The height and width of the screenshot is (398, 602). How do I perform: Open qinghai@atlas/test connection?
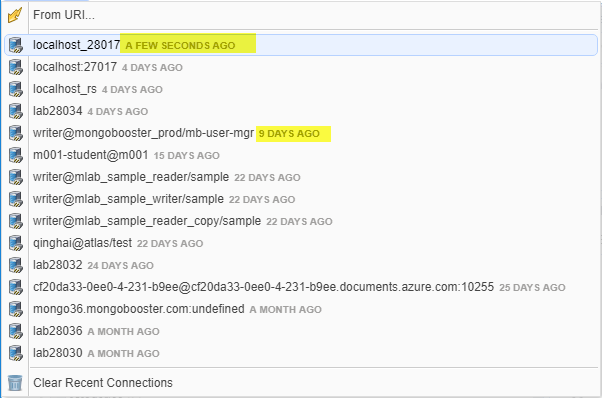301,243
